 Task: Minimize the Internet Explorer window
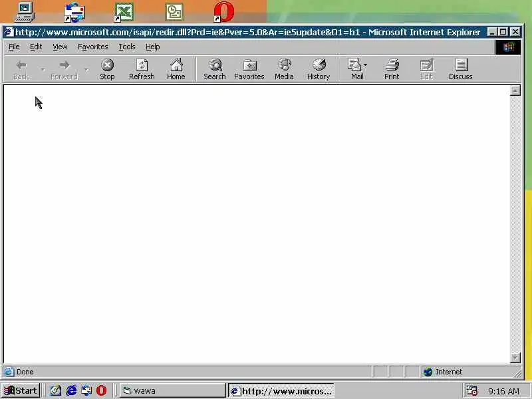coord(492,32)
